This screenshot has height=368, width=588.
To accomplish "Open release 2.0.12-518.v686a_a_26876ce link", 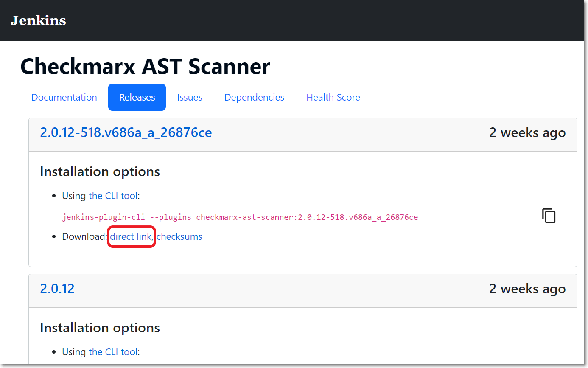I will tap(126, 133).
